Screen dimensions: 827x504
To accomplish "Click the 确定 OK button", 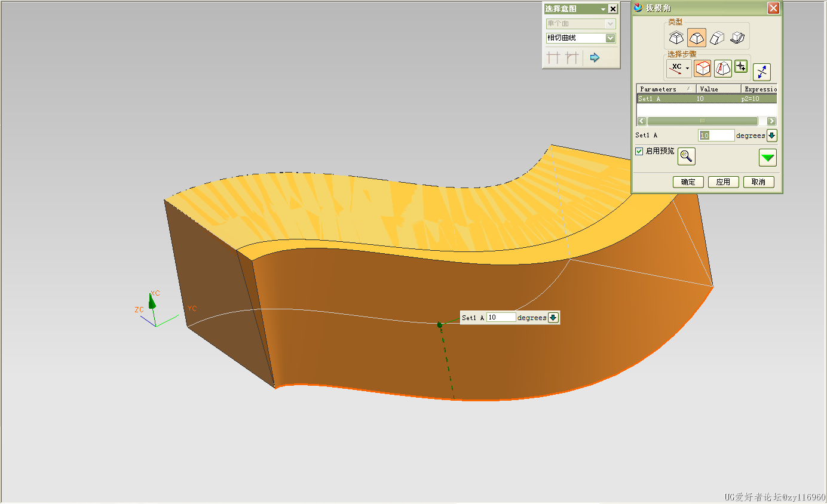I will point(688,182).
